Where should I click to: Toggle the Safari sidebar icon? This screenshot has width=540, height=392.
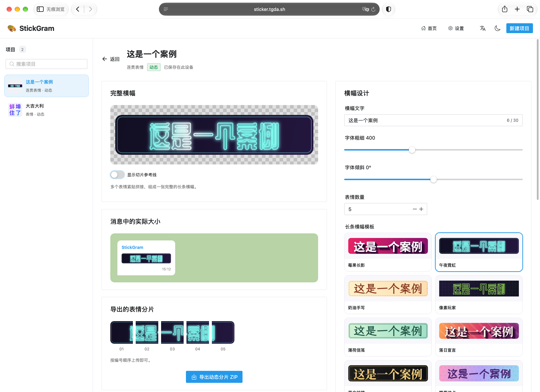[40, 9]
